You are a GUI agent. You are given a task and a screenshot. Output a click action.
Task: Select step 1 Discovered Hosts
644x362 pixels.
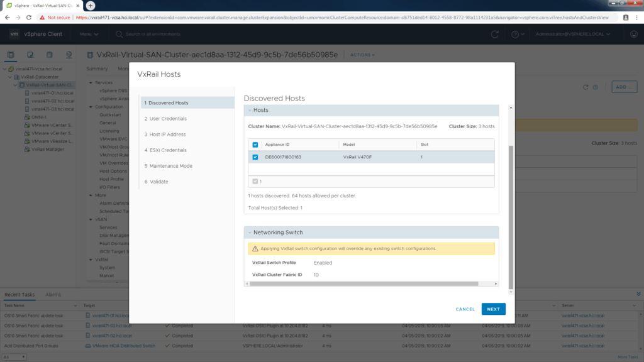tap(187, 102)
